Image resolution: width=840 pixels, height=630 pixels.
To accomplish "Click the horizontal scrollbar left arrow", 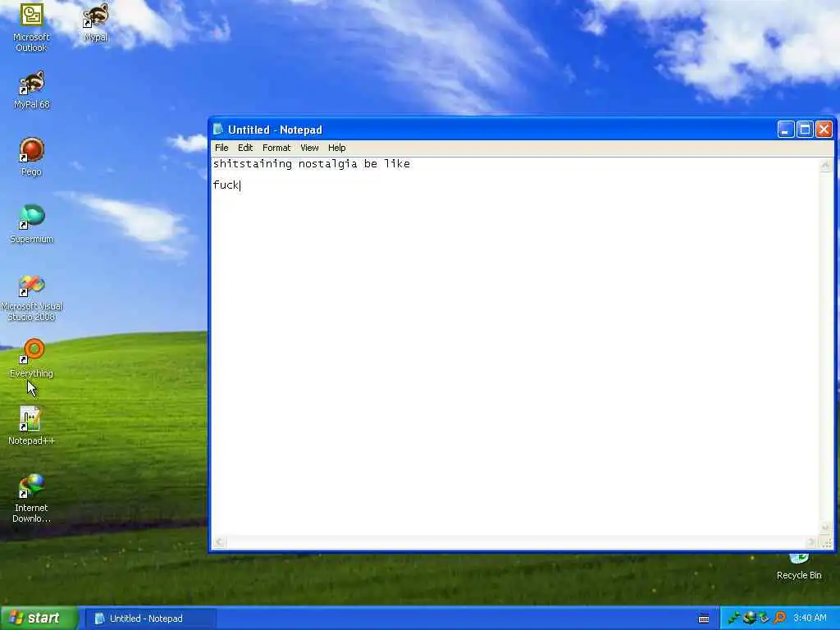I will pos(219,542).
